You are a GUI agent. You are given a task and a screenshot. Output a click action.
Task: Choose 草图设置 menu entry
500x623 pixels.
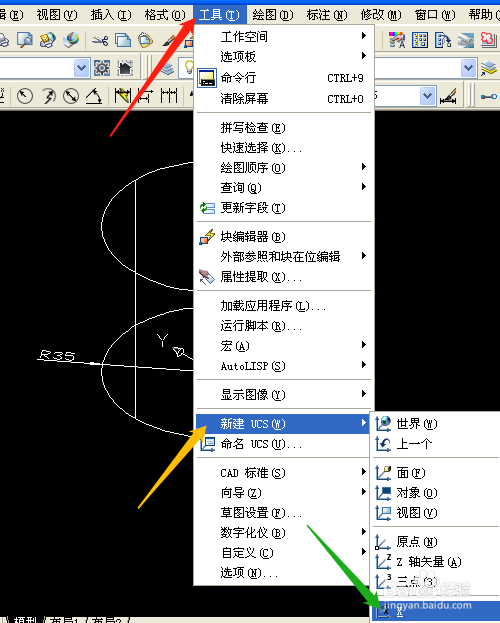(284, 513)
